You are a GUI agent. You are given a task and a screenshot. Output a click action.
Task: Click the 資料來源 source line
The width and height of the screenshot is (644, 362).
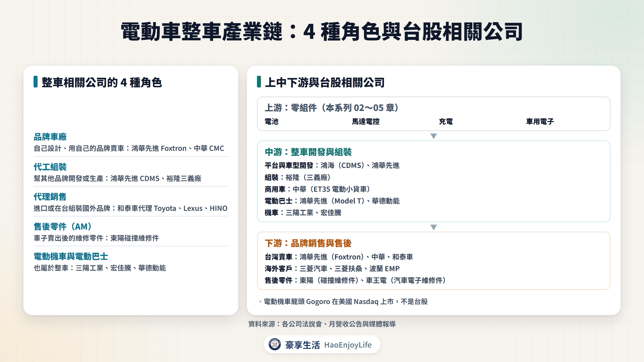pos(322,324)
